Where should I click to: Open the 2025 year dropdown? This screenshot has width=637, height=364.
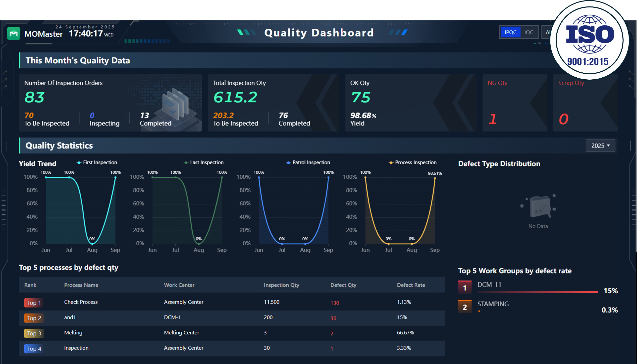600,146
